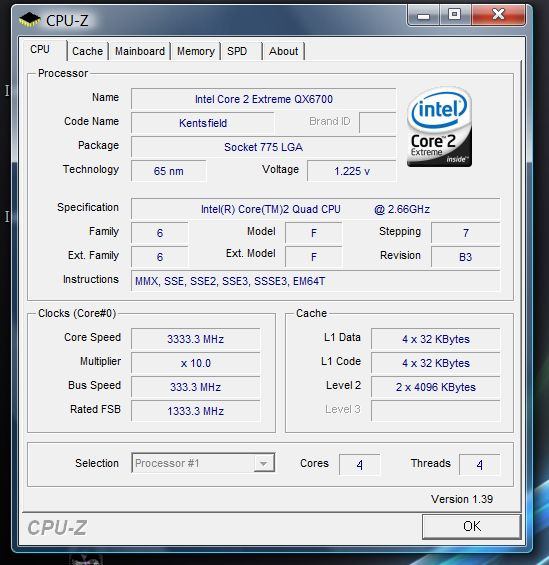The image size is (549, 565).
Task: Open the Processor #1 selection dropdown
Action: pyautogui.click(x=203, y=463)
